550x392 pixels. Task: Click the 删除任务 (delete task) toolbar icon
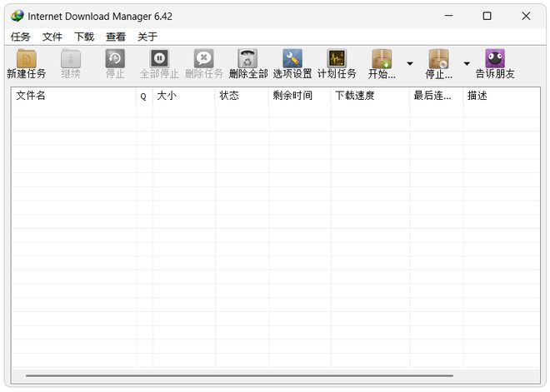tap(203, 58)
